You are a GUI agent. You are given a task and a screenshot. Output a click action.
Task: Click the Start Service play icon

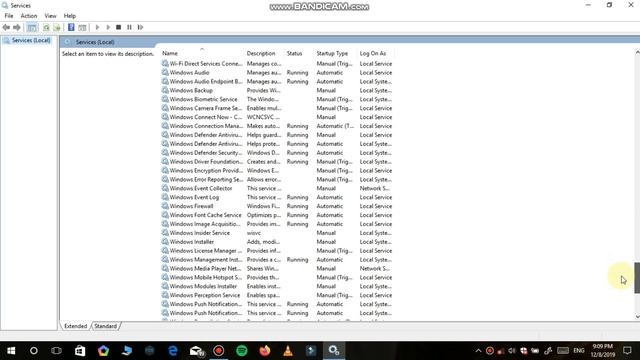coord(97,27)
